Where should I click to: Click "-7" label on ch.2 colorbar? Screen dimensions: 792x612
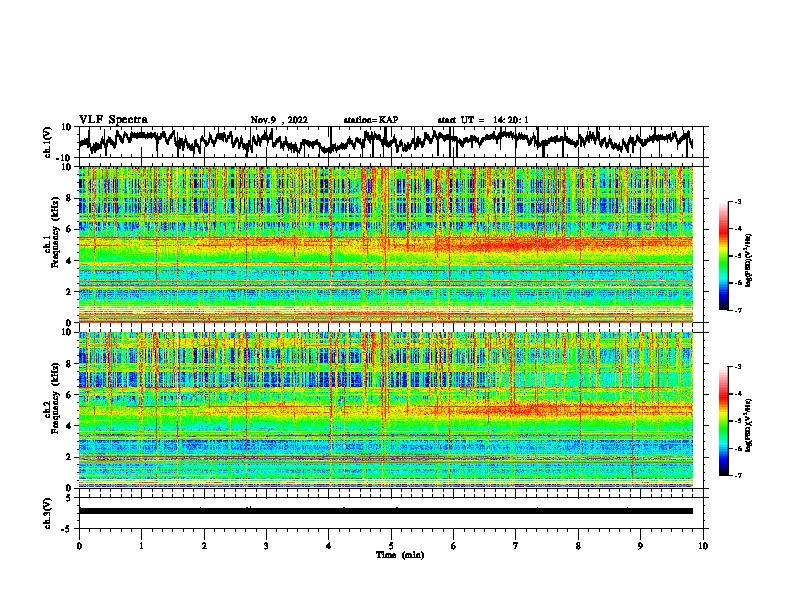[737, 476]
